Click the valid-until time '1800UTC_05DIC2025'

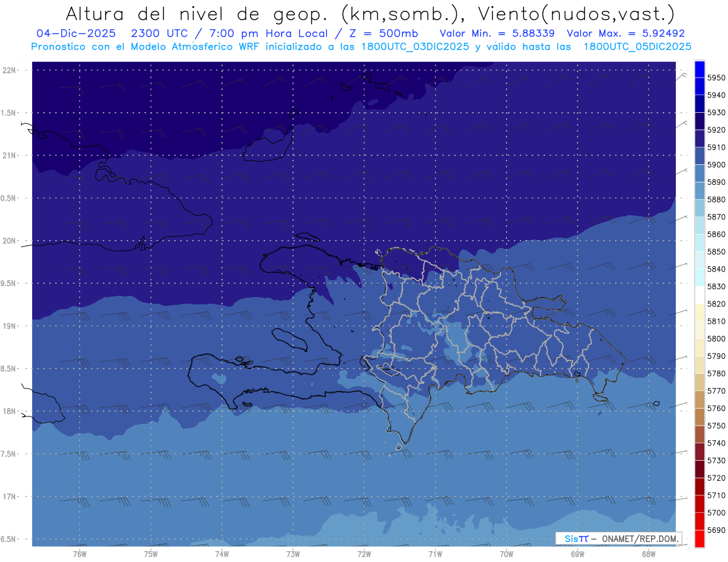[x=637, y=46]
